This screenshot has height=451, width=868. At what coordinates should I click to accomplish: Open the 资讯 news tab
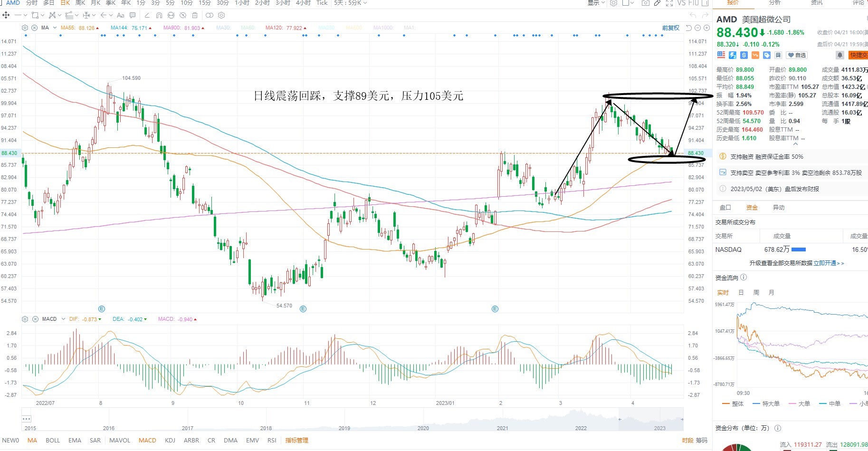click(817, 3)
